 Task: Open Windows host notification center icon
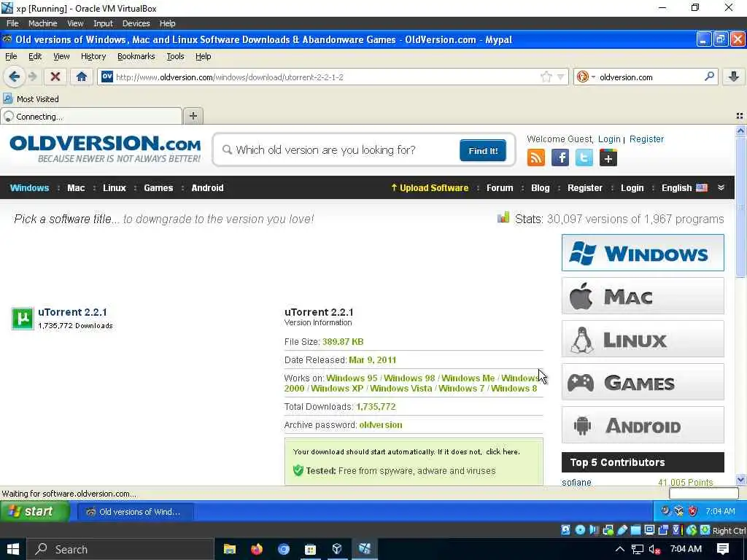point(723,549)
